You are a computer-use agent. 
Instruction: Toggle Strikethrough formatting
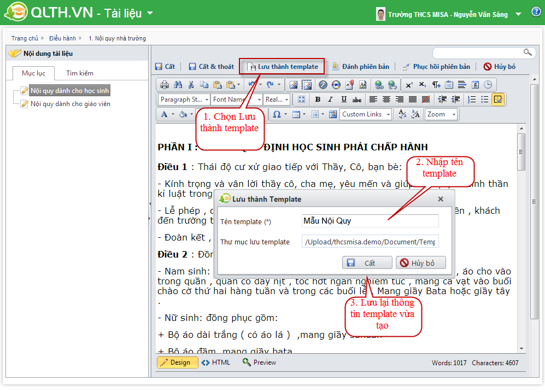(357, 100)
